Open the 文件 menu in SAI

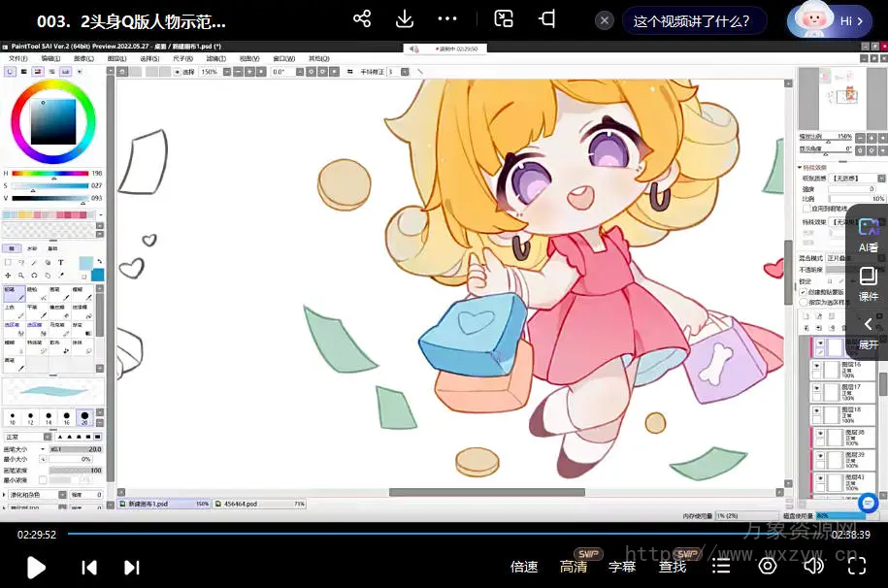pyautogui.click(x=17, y=58)
